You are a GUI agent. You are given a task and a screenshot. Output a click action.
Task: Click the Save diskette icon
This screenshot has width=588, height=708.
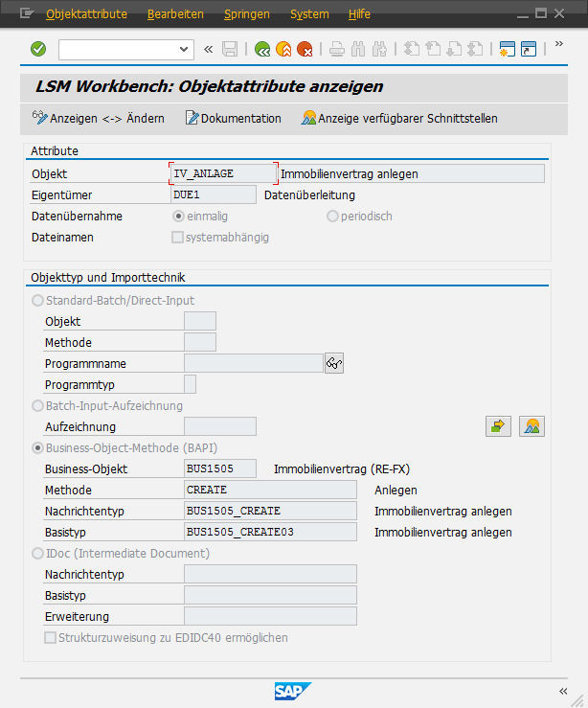point(230,49)
